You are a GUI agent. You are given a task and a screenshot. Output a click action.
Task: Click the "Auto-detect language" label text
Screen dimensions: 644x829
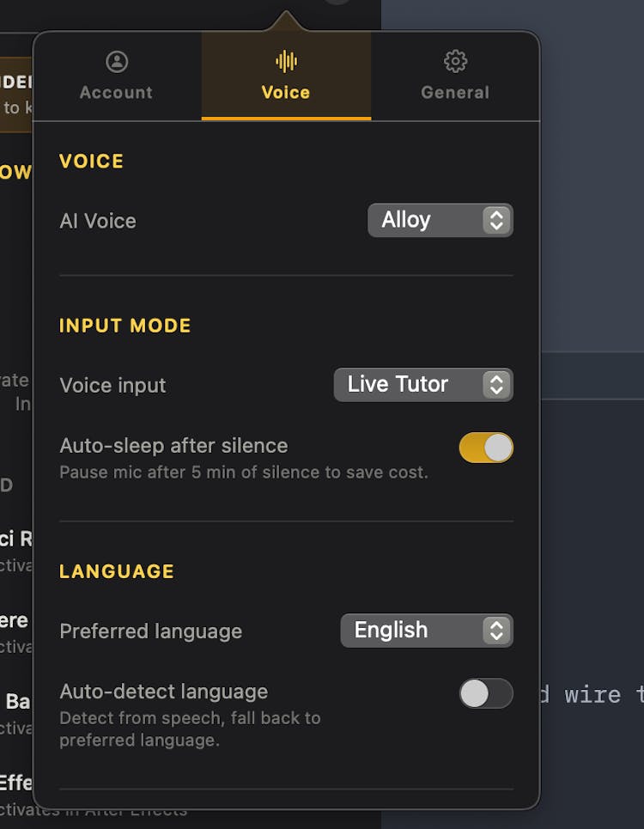(x=163, y=692)
